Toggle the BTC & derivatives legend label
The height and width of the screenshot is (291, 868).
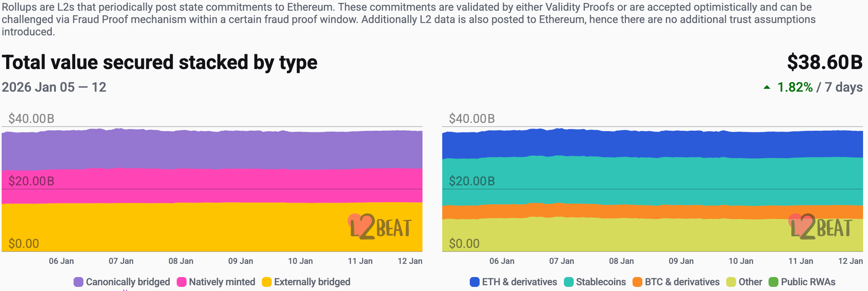pyautogui.click(x=682, y=282)
